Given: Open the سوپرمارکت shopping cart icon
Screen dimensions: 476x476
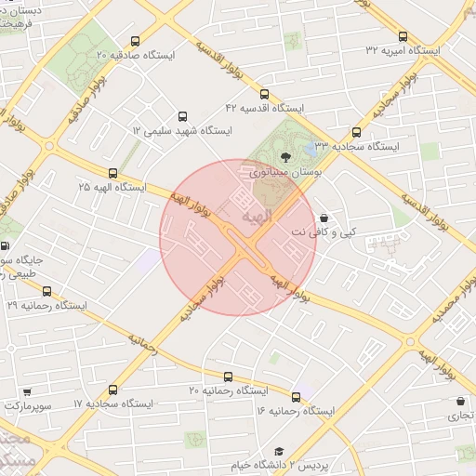Looking at the screenshot, I should point(27,392).
